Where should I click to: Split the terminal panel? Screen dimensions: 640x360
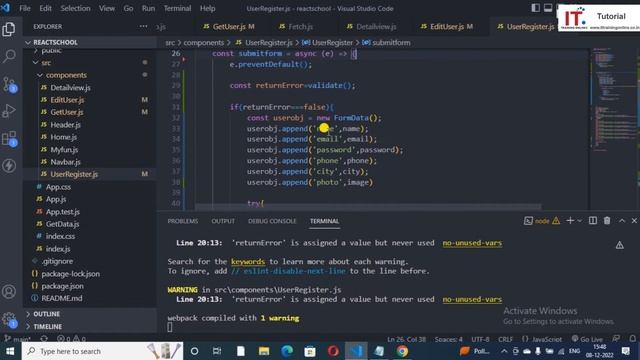point(593,221)
